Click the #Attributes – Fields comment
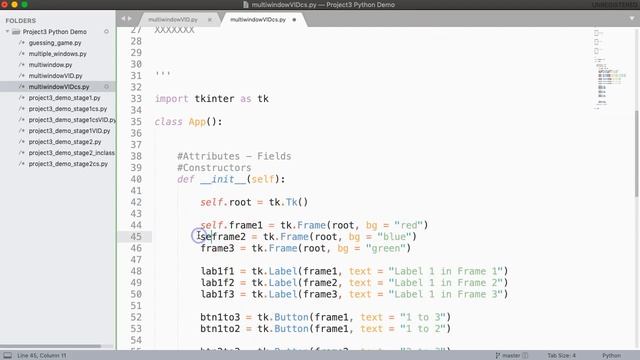This screenshot has height=360, width=640. pyautogui.click(x=234, y=156)
